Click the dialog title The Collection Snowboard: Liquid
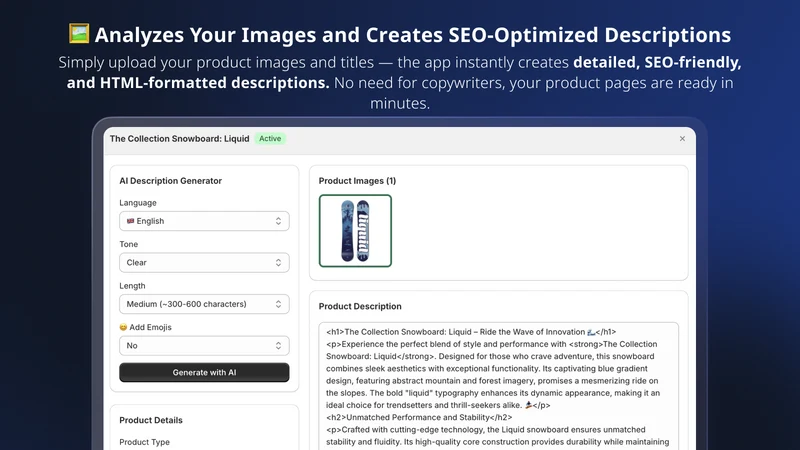The image size is (800, 450). tap(180, 139)
